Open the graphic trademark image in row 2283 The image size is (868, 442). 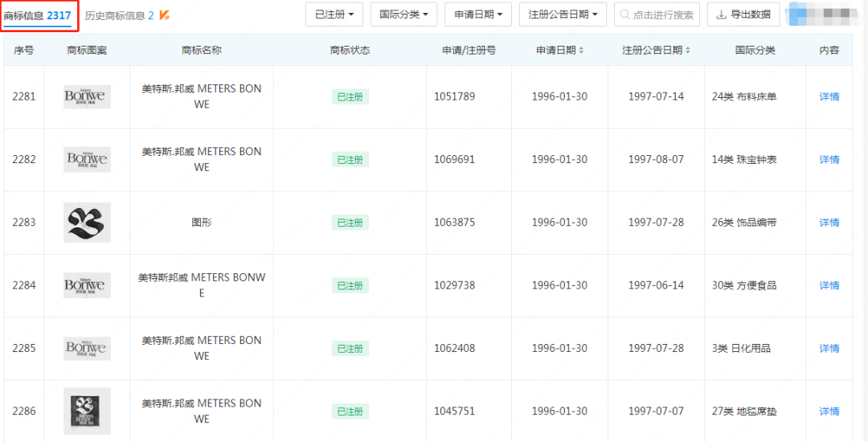(87, 223)
